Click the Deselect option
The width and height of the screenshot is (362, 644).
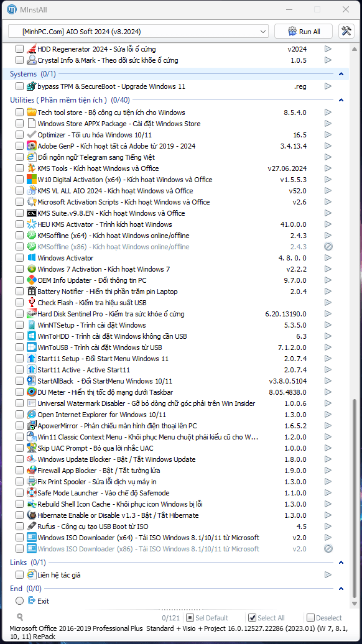324,618
